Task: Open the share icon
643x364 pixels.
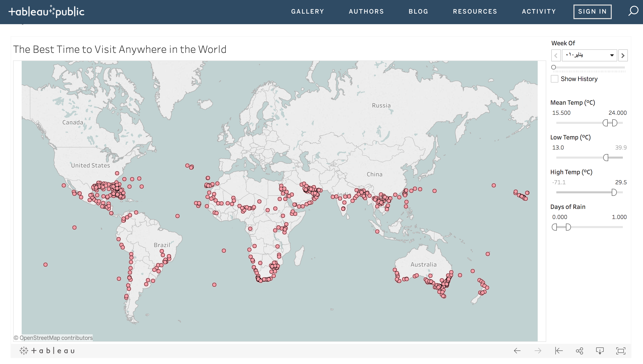Action: pyautogui.click(x=579, y=351)
